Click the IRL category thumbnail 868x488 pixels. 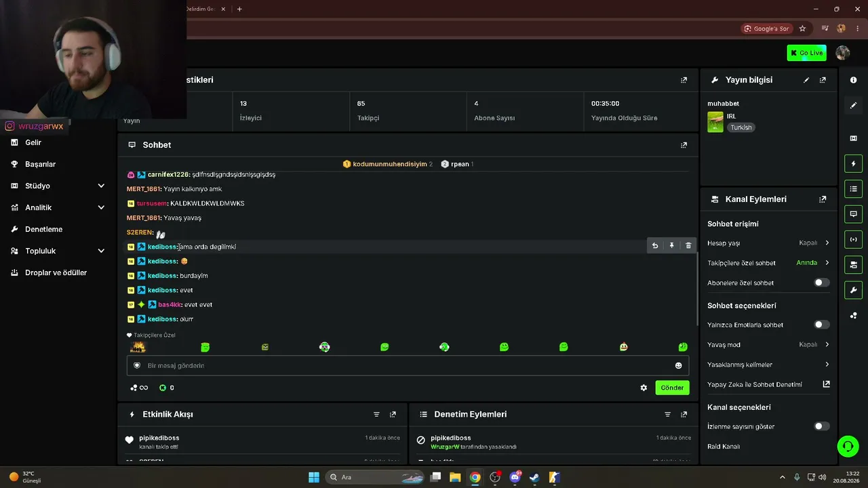coord(715,122)
